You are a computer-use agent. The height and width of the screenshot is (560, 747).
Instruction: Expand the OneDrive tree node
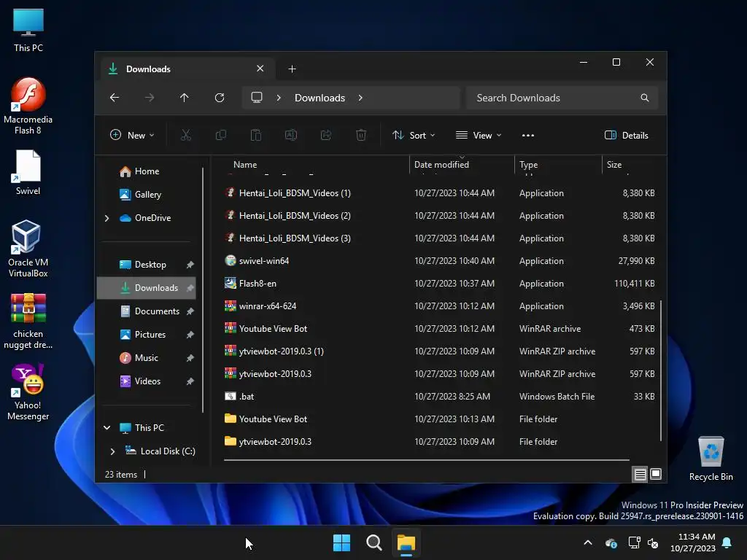[x=107, y=218]
